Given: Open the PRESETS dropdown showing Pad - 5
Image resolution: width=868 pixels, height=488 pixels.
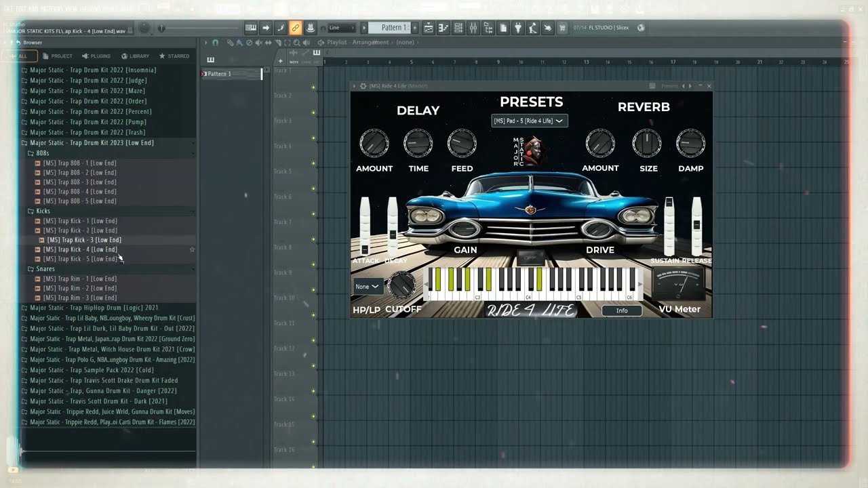Looking at the screenshot, I should [529, 121].
